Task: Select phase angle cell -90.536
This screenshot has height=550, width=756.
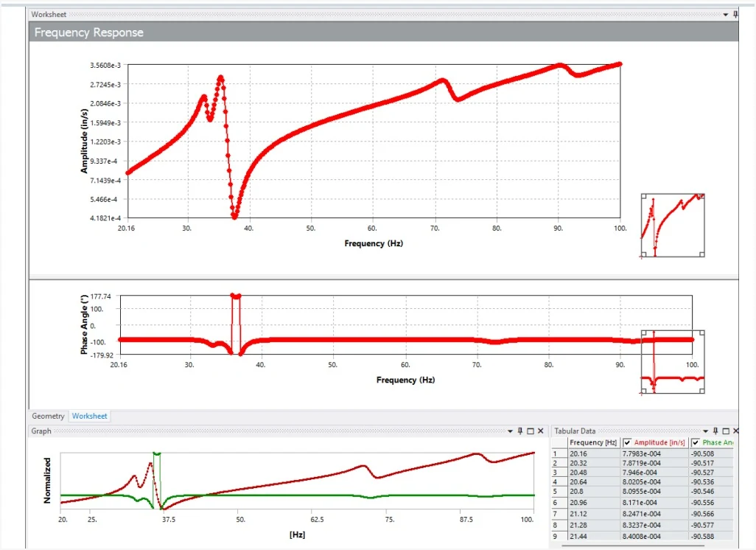Action: coord(711,482)
